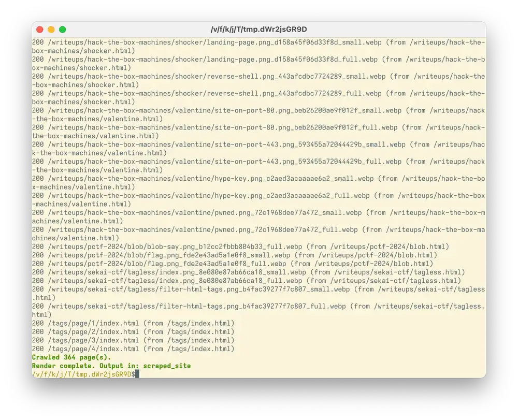Click reverse-shell.png_443afcdbc7724289_small.webp text

coord(296,76)
